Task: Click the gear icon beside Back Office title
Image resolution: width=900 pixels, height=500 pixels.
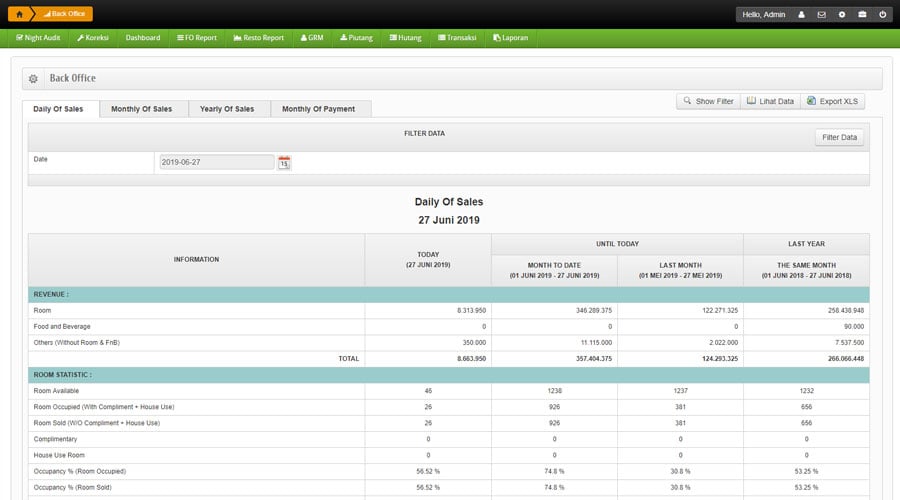Action: tap(33, 78)
